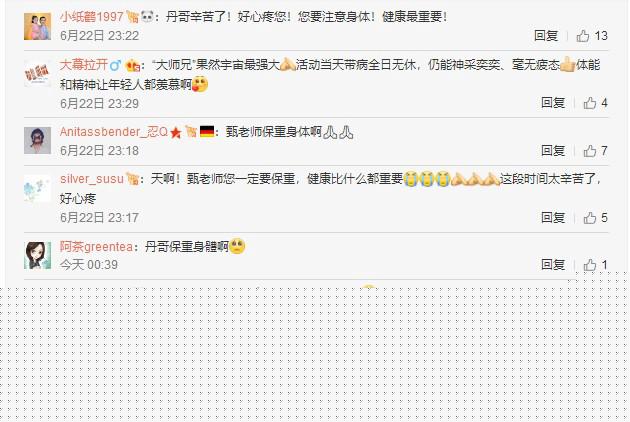Screen dimensions: 630x422
Task: Click 回复 on Anitassbender_忍Q's comment
Action: click(x=553, y=151)
